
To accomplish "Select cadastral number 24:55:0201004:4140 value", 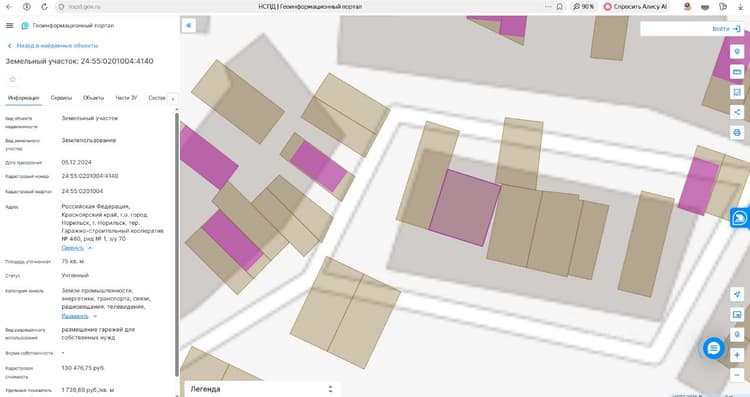I will click(x=90, y=176).
